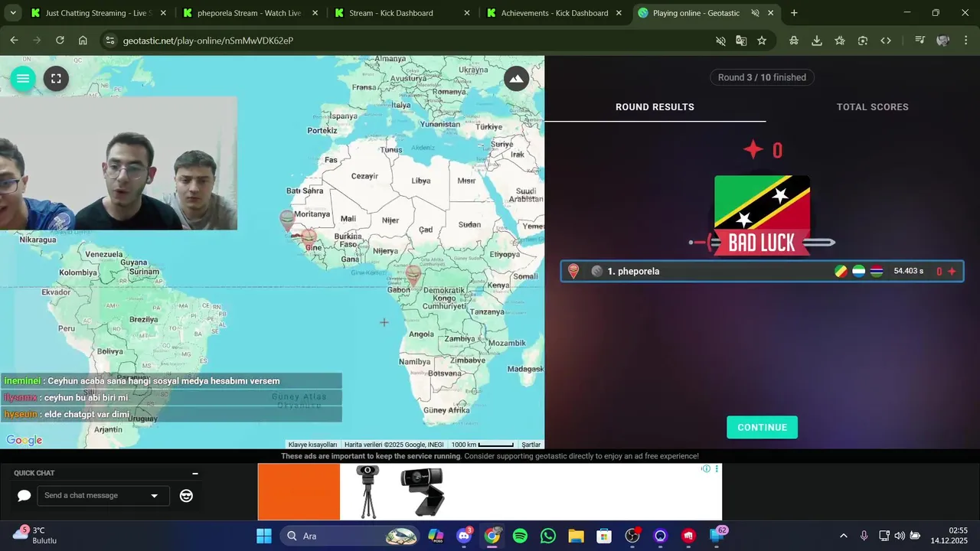Click the address bar URL
The width and height of the screenshot is (980, 551).
coord(208,41)
